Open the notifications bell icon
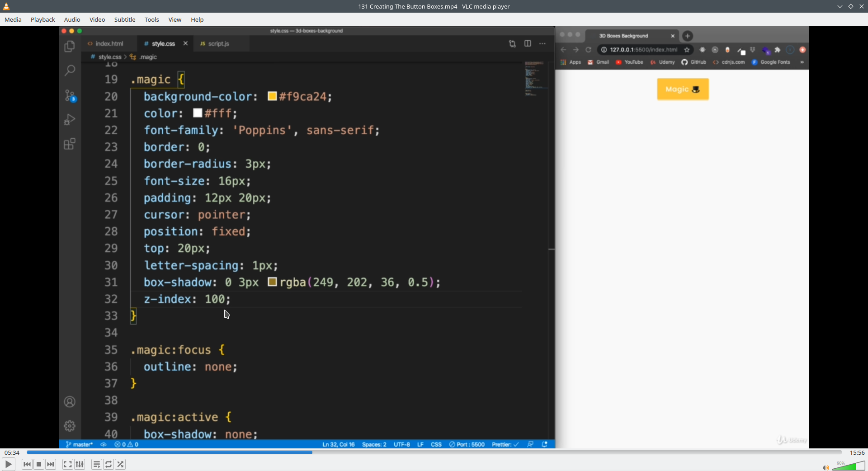The width and height of the screenshot is (868, 471). 545,444
